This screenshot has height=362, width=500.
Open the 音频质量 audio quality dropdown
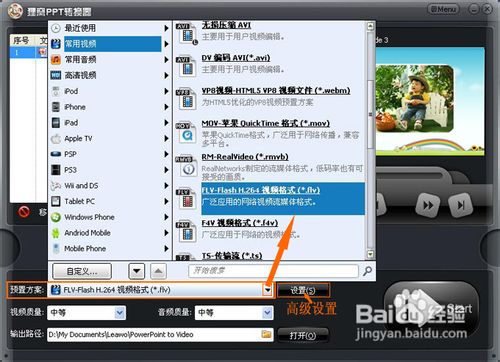tap(267, 313)
